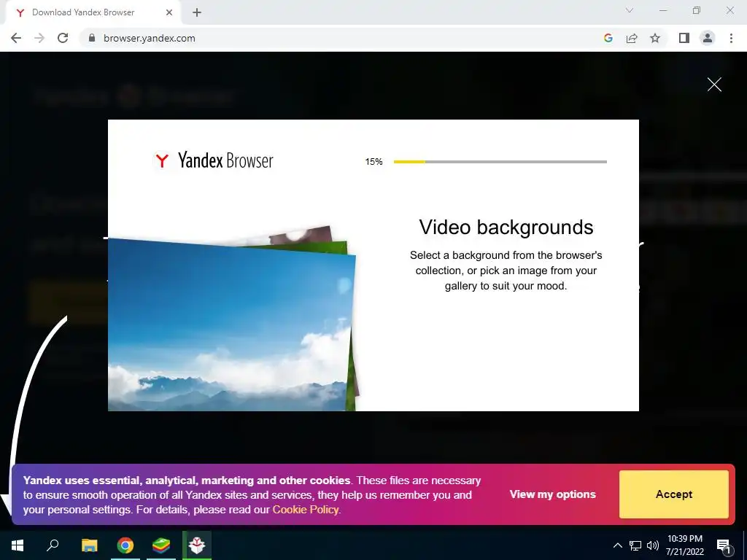Viewport: 747px width, 560px height.
Task: View site security lock info
Action: point(92,38)
